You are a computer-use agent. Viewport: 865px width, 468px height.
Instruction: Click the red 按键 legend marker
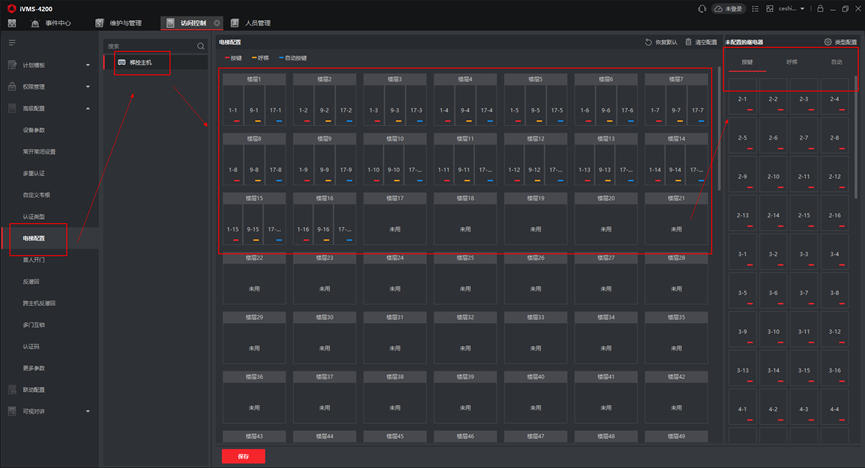click(x=227, y=58)
